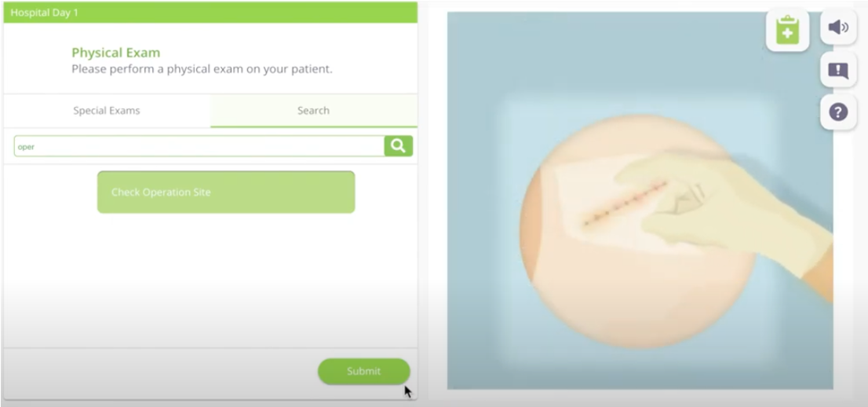Open help via question mark icon
The image size is (868, 407).
point(838,112)
